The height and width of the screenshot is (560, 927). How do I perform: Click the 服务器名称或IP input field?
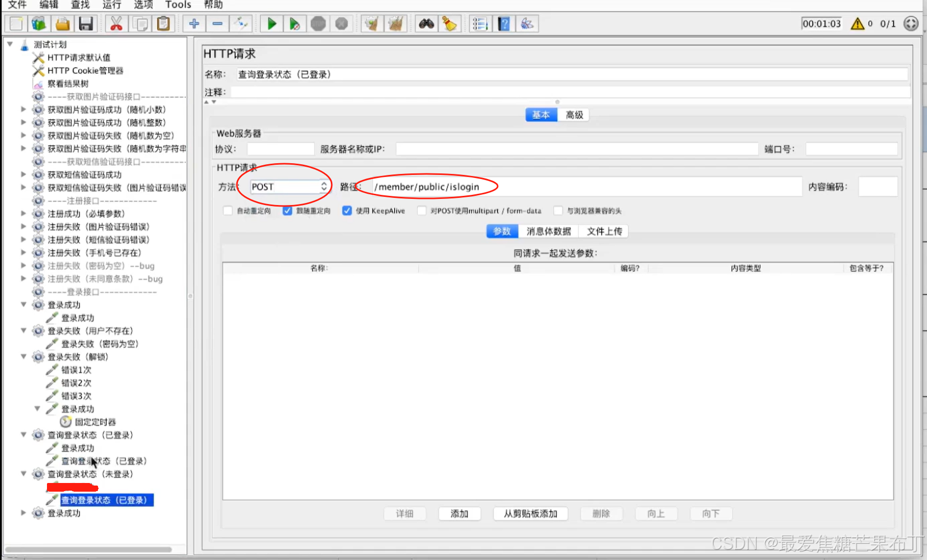click(577, 149)
